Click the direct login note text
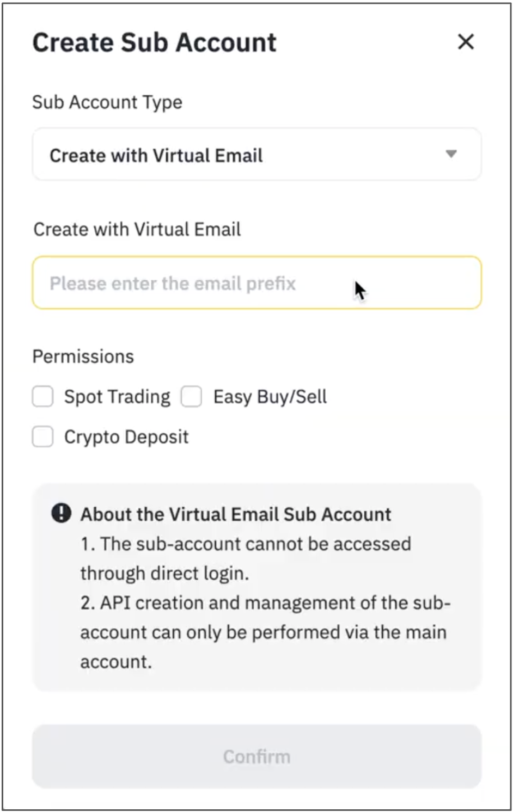The width and height of the screenshot is (513, 812). pos(245,558)
